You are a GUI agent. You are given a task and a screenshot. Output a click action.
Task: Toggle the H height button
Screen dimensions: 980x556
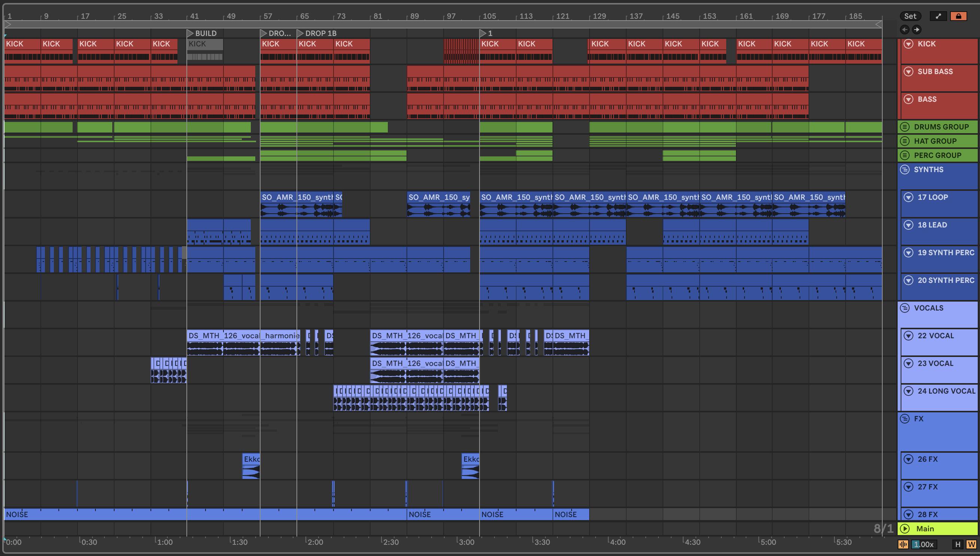coord(958,544)
